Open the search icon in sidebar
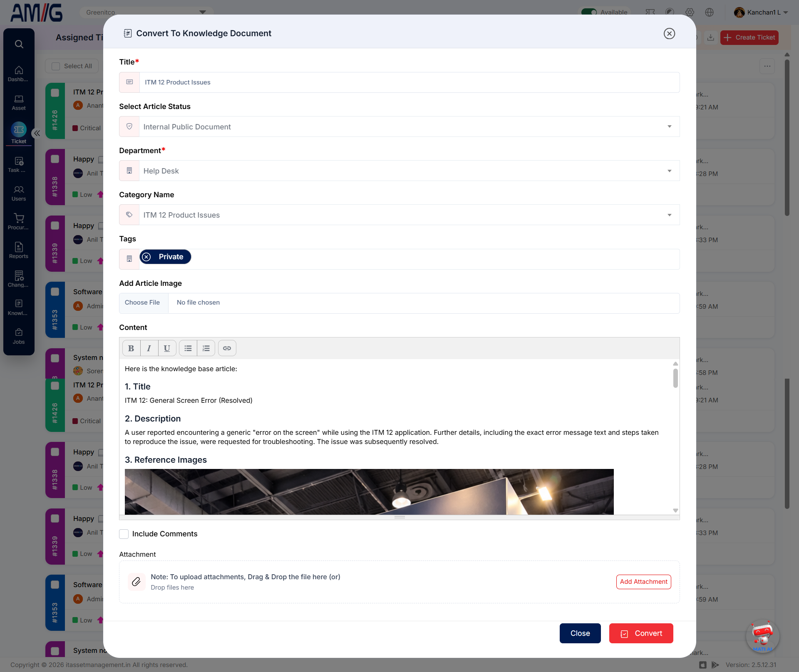 [x=19, y=44]
